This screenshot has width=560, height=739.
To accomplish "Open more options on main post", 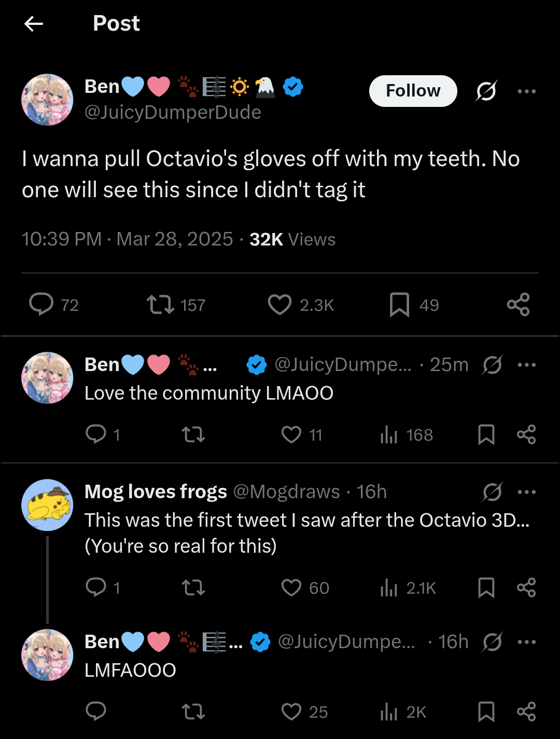I will (x=526, y=91).
